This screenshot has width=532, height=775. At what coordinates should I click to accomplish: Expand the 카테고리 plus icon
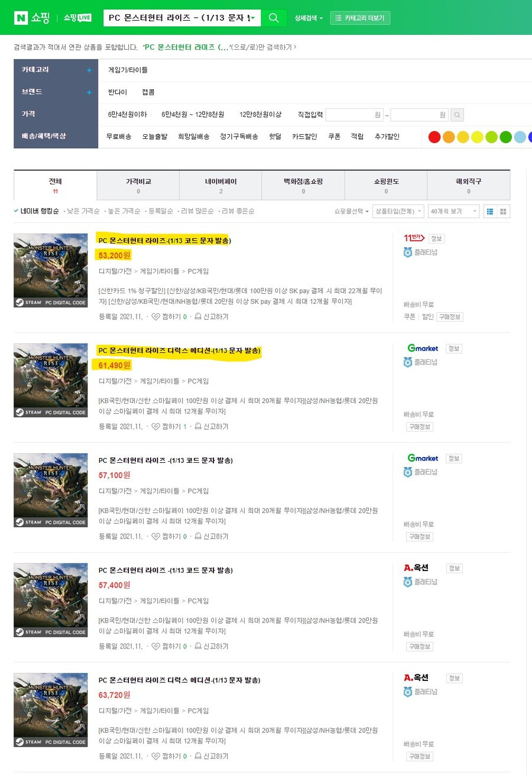89,70
